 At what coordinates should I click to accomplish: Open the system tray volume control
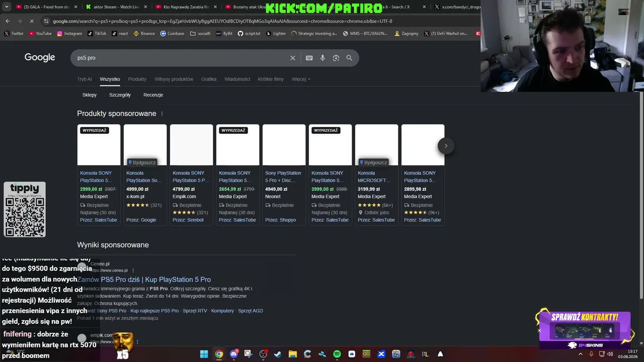[x=610, y=354]
